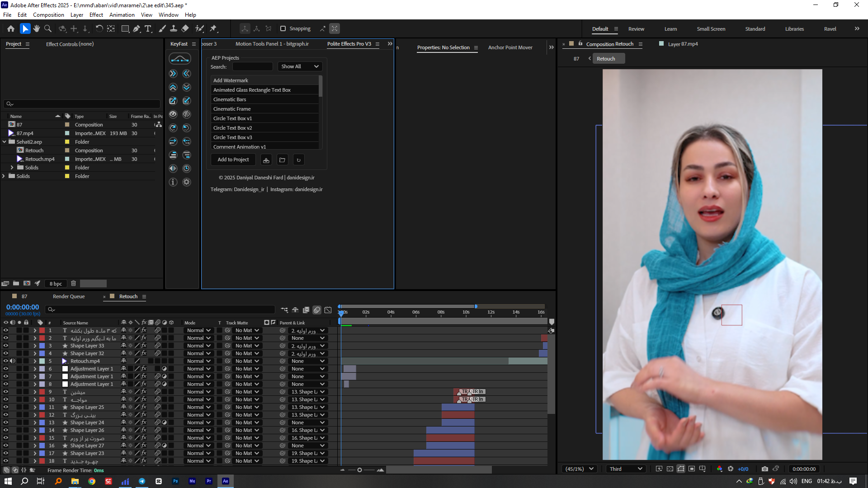The width and height of the screenshot is (868, 488).
Task: Hide Adjustment Layer 1 on row 6
Action: point(6,369)
